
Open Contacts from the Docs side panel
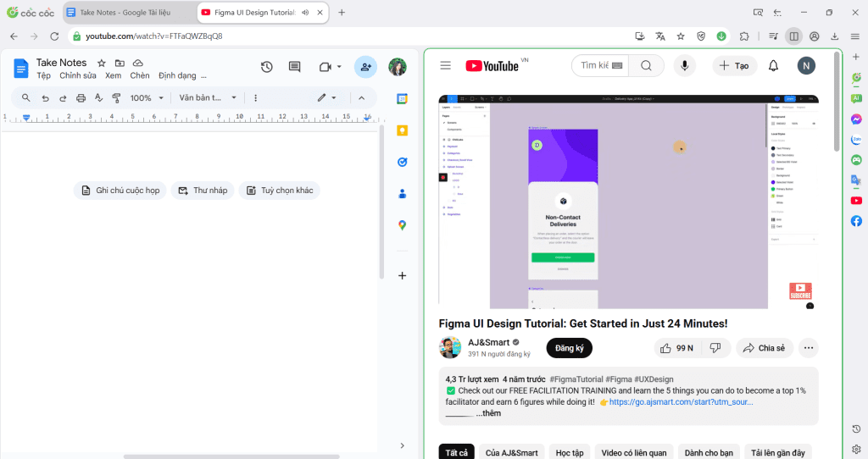point(403,194)
